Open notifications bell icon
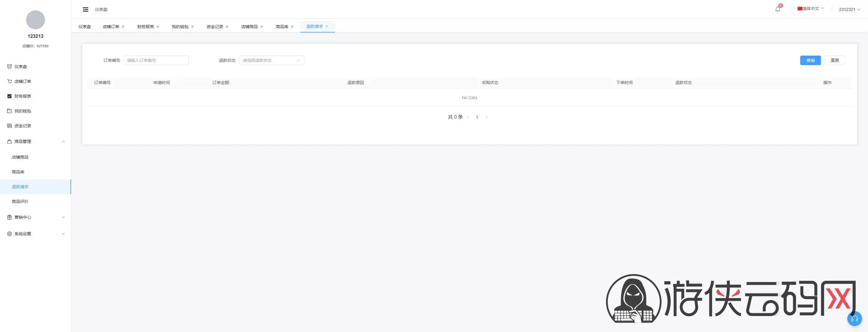 point(777,9)
